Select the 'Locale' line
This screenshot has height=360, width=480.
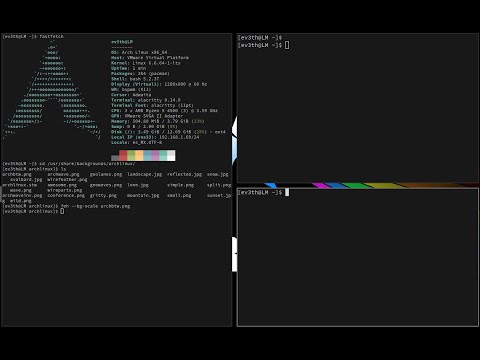(136, 142)
